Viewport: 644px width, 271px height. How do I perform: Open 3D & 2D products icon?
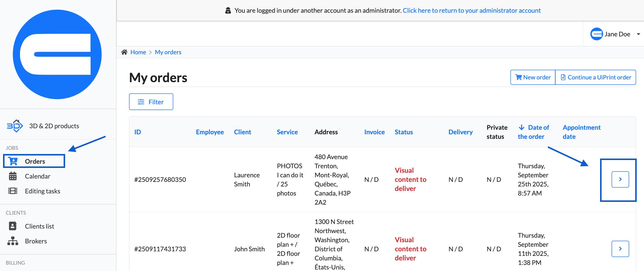click(15, 126)
